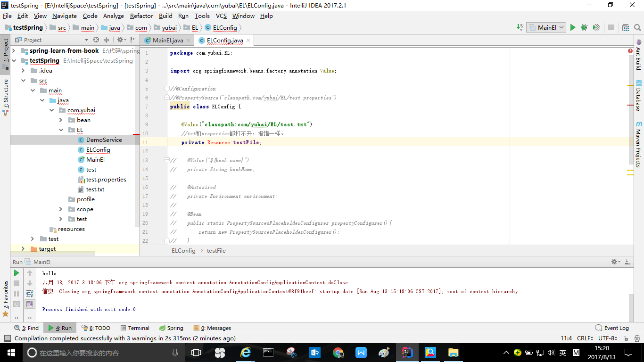The height and width of the screenshot is (362, 644).
Task: Click the Make Project build icon
Action: pos(520,27)
